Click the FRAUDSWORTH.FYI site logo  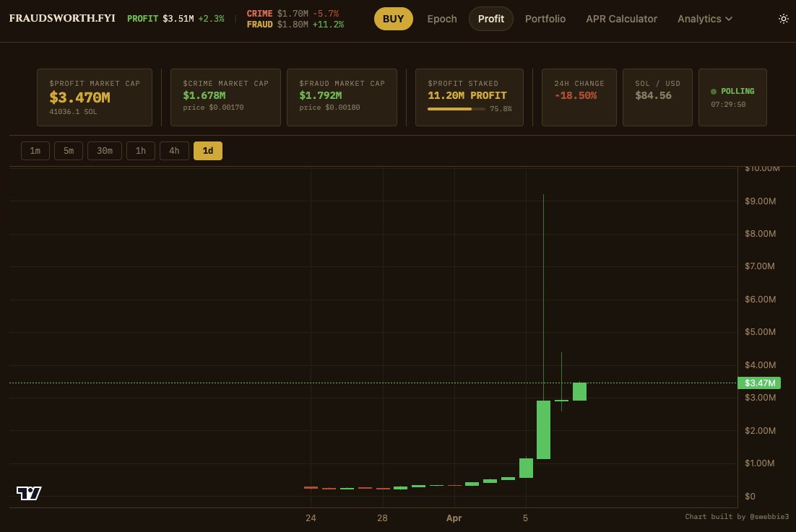[62, 18]
